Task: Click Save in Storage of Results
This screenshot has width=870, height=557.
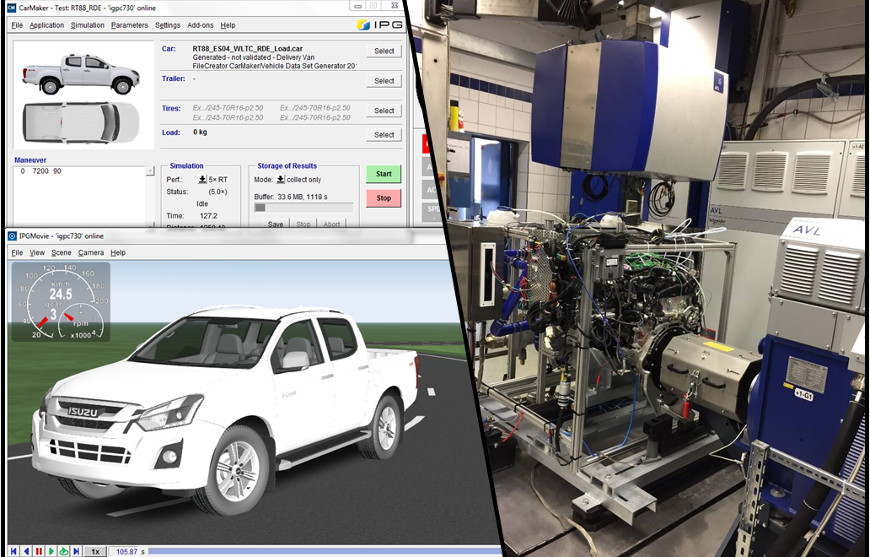Action: [x=275, y=224]
